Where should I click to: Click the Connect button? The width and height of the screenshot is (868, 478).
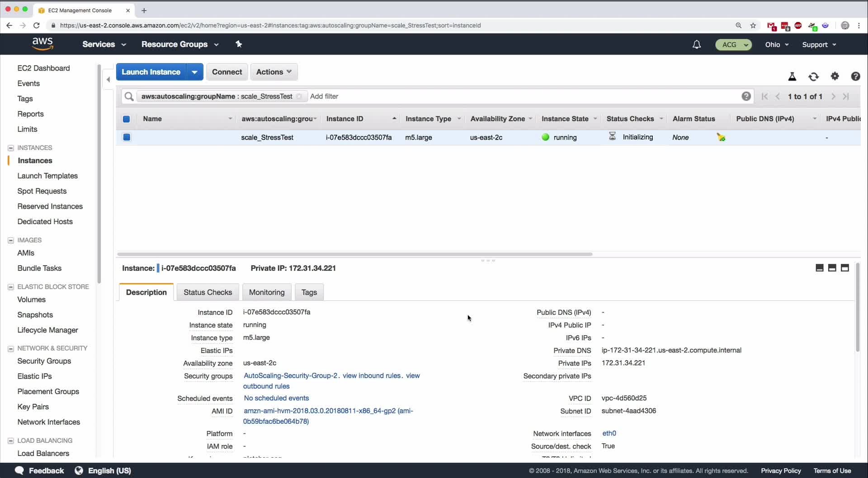click(227, 72)
